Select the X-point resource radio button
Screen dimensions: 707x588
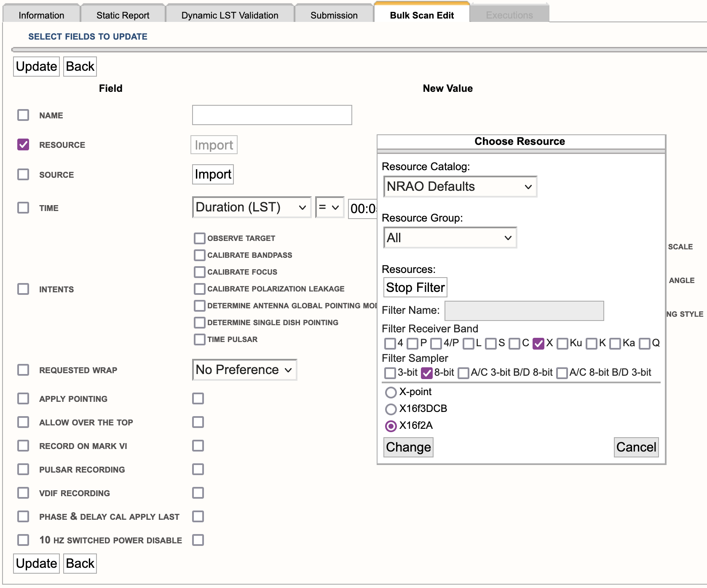(x=391, y=392)
